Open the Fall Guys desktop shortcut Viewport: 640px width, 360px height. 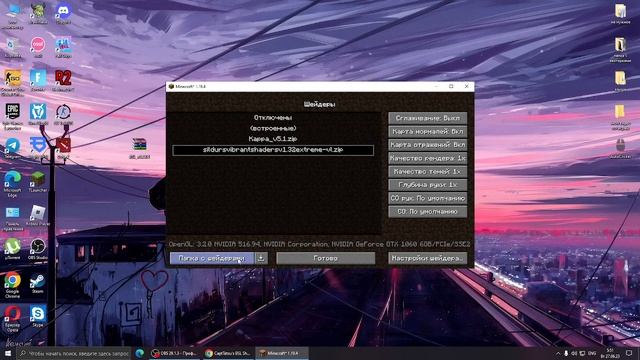(x=63, y=46)
